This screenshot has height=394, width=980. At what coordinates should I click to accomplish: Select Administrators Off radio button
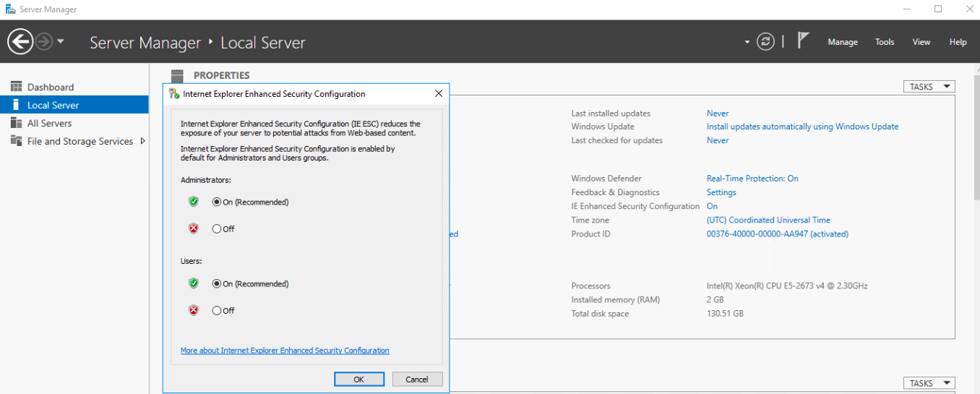pyautogui.click(x=217, y=229)
